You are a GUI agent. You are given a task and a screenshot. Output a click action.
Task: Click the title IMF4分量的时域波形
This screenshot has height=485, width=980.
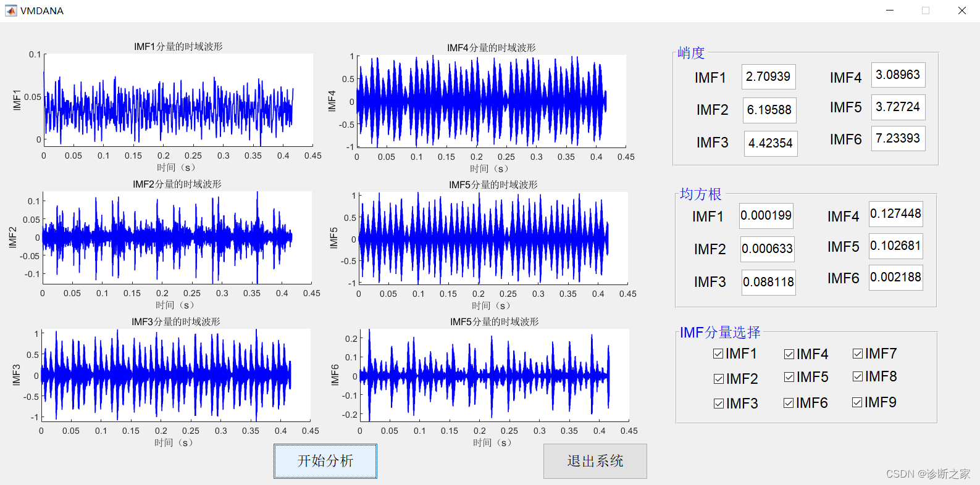point(492,48)
